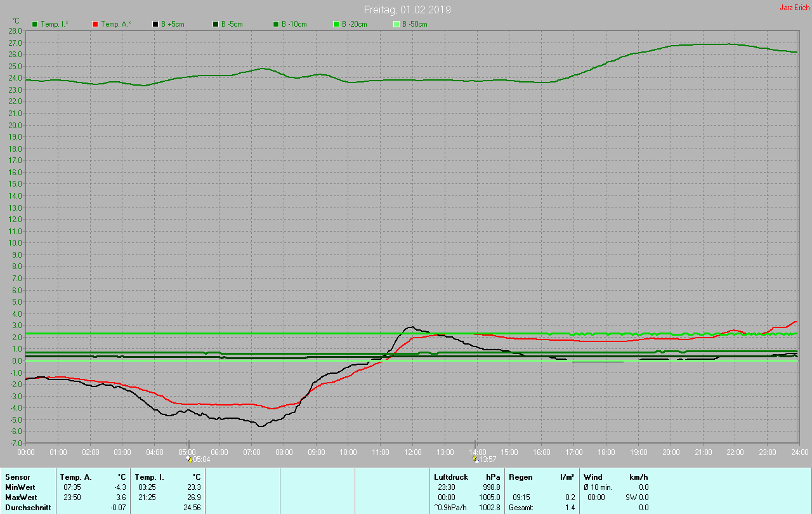Screen dimensions: 812x514
Task: Click the 12:00 label on the time axis
Action: pos(413,452)
